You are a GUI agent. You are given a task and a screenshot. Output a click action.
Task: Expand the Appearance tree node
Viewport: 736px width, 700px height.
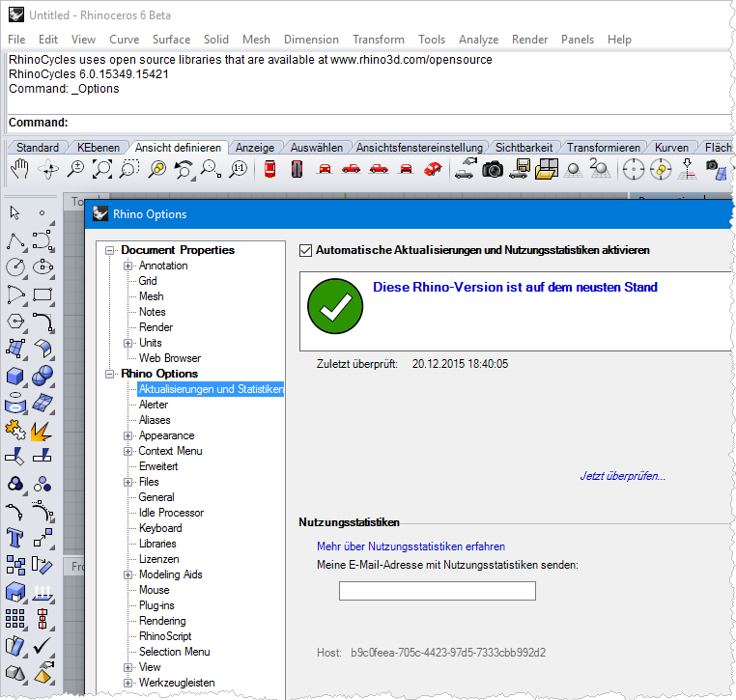click(x=127, y=436)
